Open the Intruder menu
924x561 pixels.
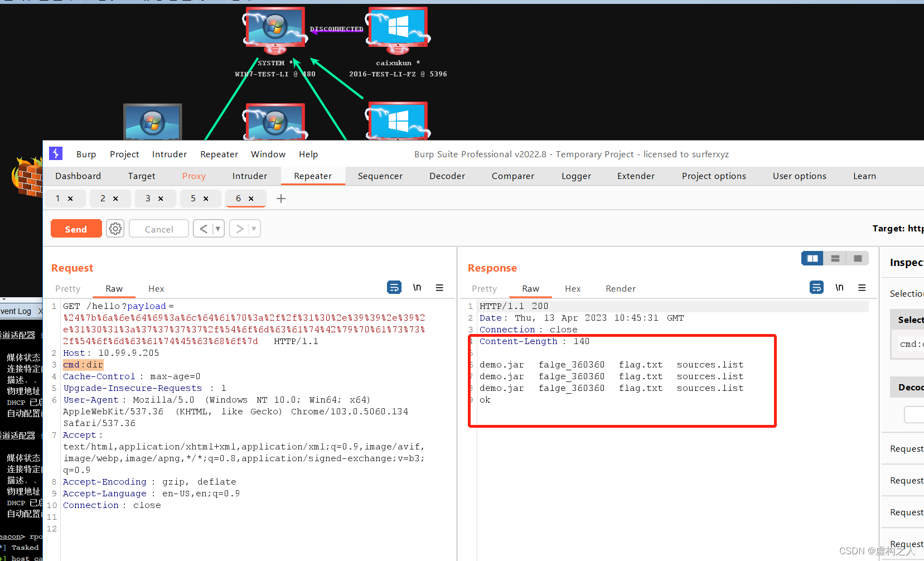[170, 154]
